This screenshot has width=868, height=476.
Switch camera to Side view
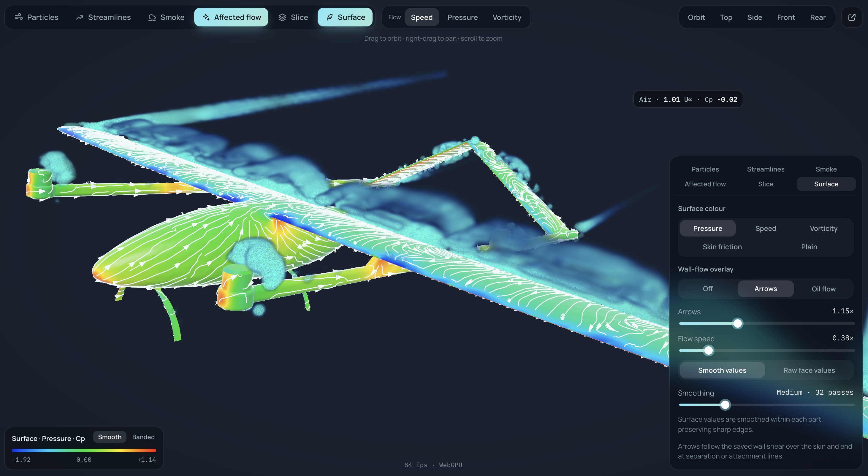(x=754, y=17)
